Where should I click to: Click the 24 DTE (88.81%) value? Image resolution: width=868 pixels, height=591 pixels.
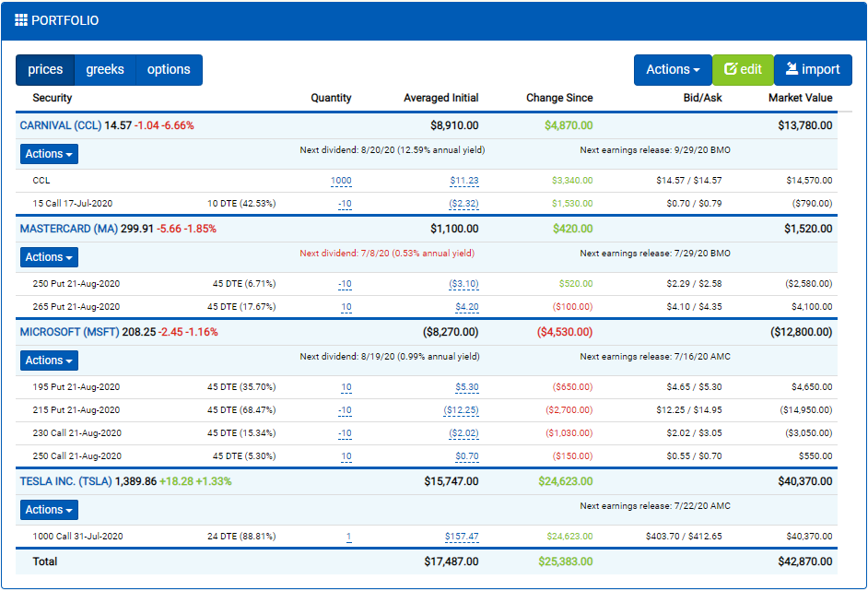click(x=241, y=537)
